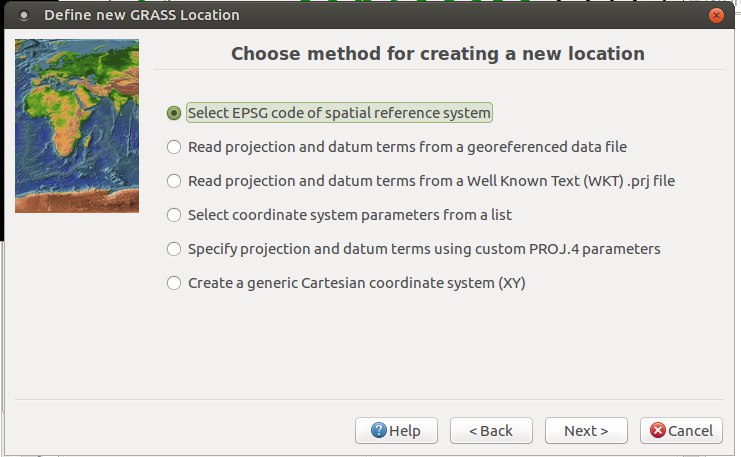Close the Define new GRASS Location dialog
The image size is (741, 457).
[x=716, y=15]
